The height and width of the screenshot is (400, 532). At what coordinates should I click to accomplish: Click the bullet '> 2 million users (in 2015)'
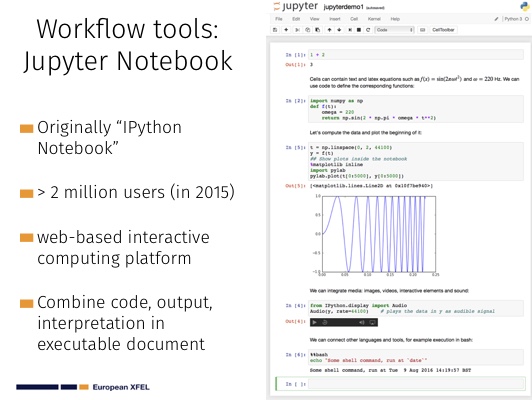[136, 192]
